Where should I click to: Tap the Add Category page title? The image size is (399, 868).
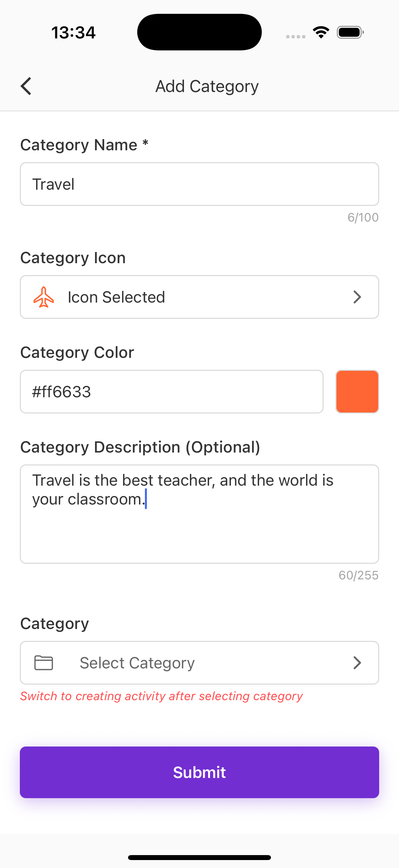click(207, 86)
